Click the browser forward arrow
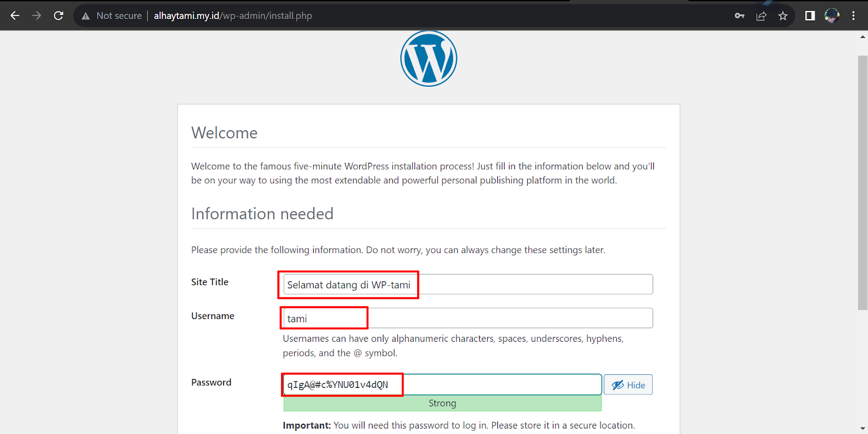This screenshot has height=434, width=868. (36, 16)
